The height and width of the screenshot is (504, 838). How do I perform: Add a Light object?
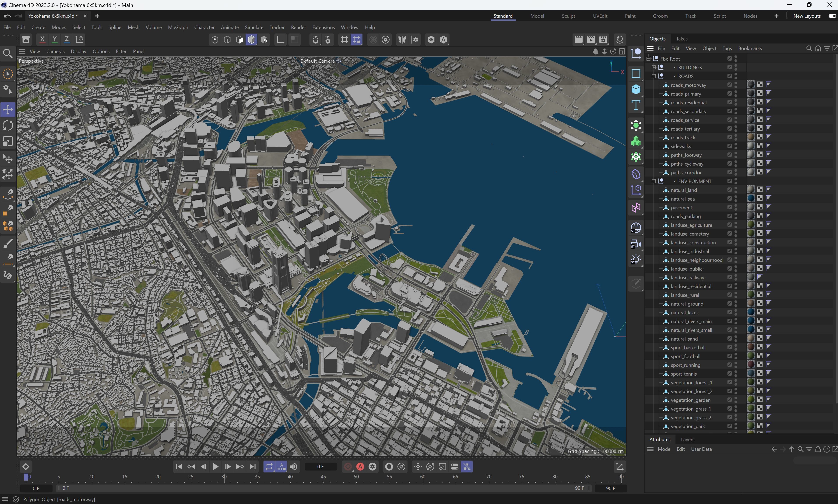636,260
